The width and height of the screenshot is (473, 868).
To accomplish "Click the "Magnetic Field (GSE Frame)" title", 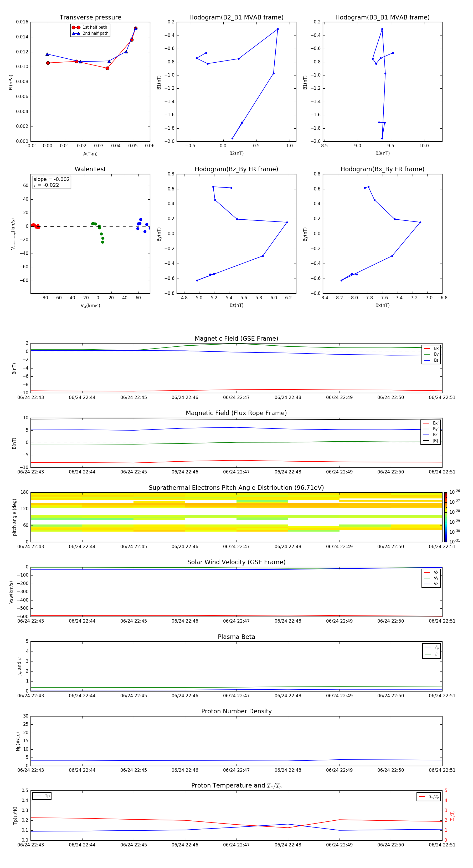I will point(236,339).
